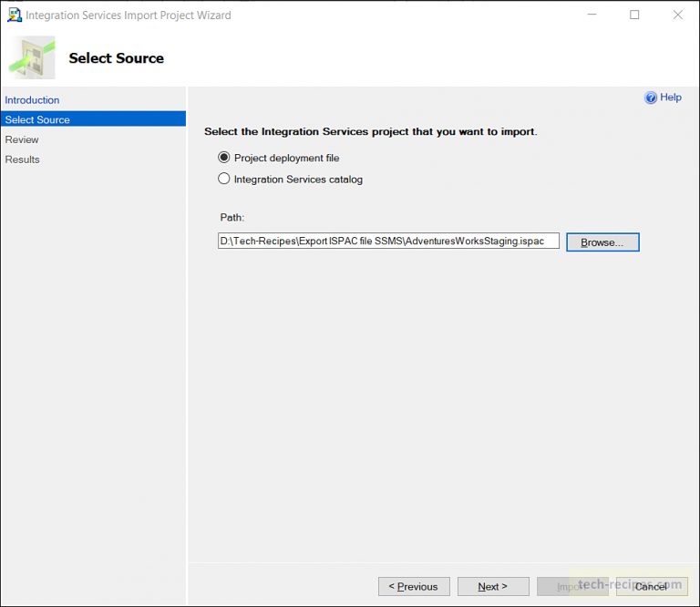The height and width of the screenshot is (607, 700).
Task: Click the greyed-out Import button
Action: pos(571,586)
